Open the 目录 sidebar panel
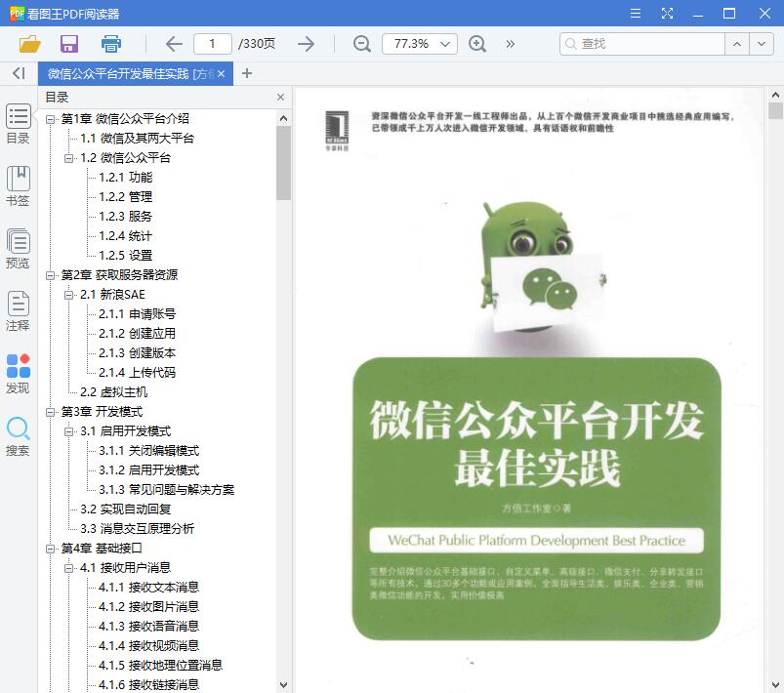This screenshot has width=784, height=693. (x=18, y=124)
